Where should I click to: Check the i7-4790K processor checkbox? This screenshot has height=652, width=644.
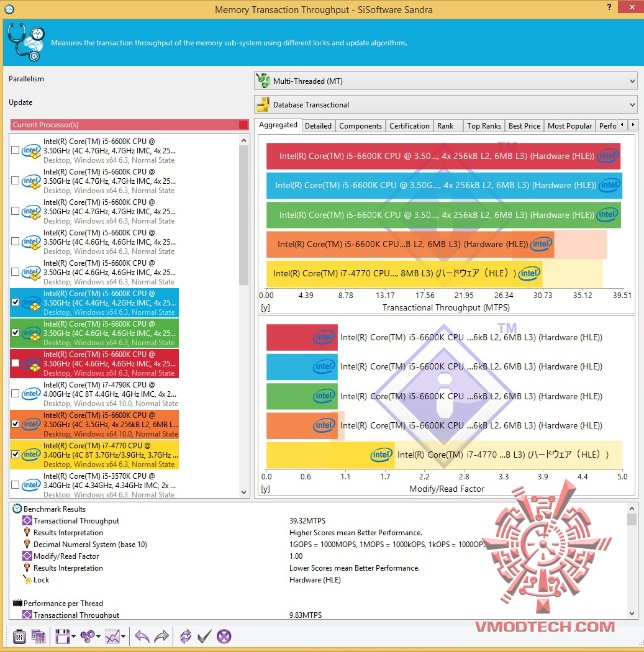16,393
